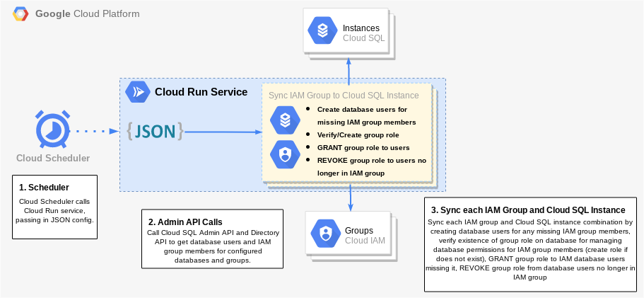
Task: Click the text "databases and groups."
Action: (x=212, y=260)
